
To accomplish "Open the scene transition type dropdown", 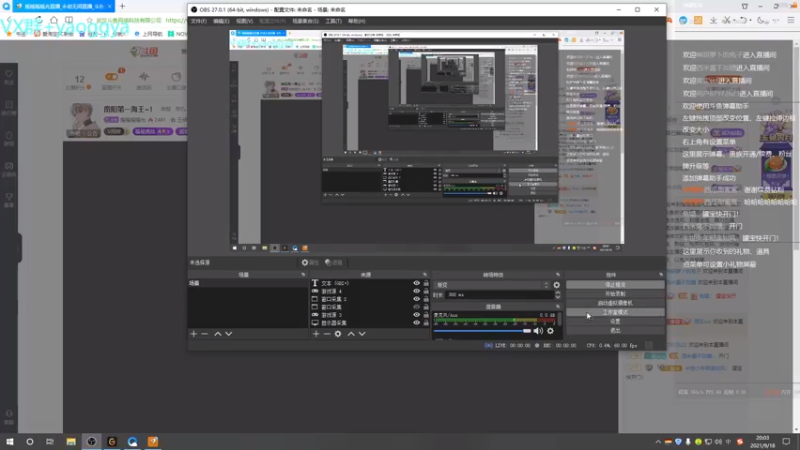I will [492, 285].
